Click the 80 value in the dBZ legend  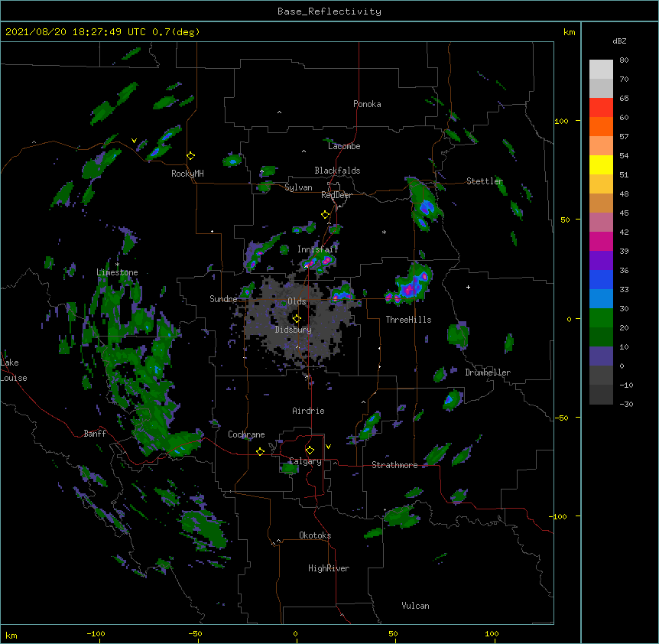pyautogui.click(x=624, y=60)
